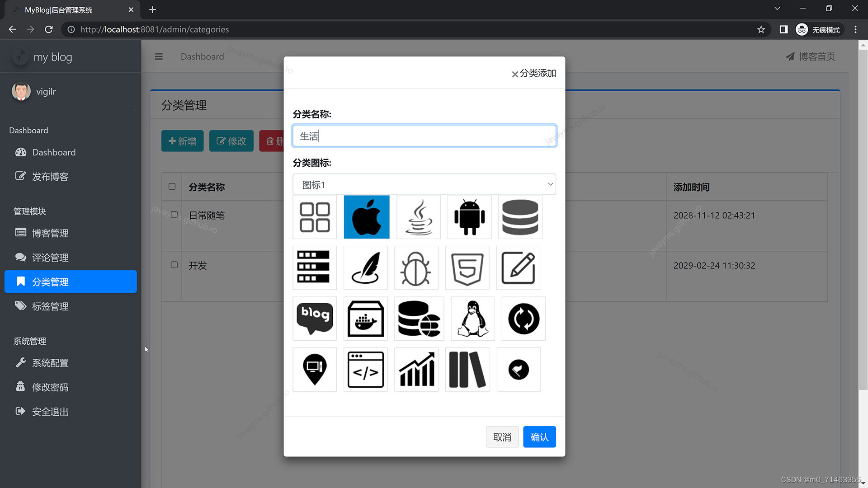This screenshot has height=488, width=868.
Task: Collapse sidebar with hamburger menu icon
Action: tap(159, 56)
